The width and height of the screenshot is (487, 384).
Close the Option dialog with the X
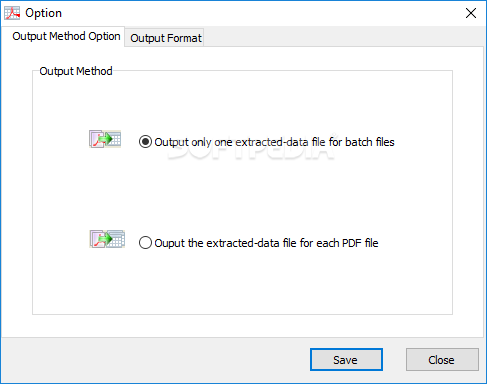[x=471, y=13]
